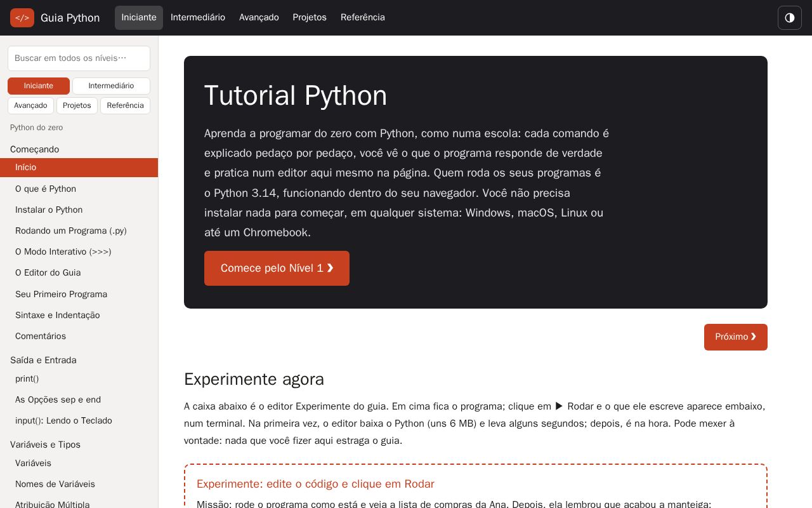The height and width of the screenshot is (508, 812).
Task: Open 'input(): Lendo o Teclado' sidebar link
Action: [x=79, y=420]
